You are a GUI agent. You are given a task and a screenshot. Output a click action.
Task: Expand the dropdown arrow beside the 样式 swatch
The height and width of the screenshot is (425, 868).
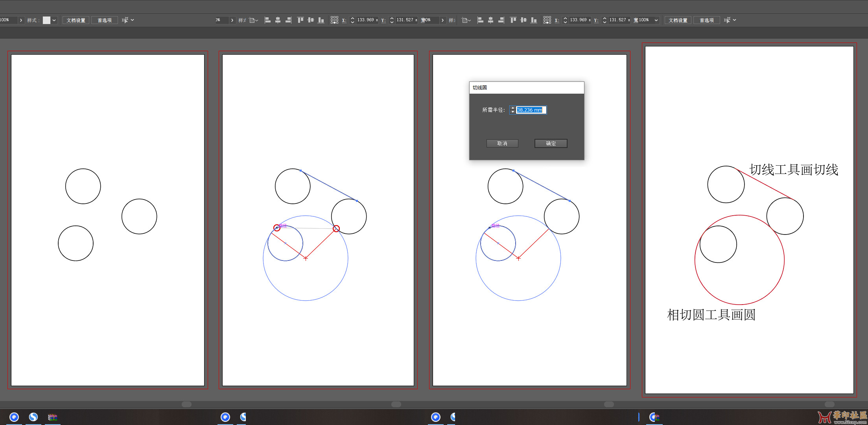[54, 20]
